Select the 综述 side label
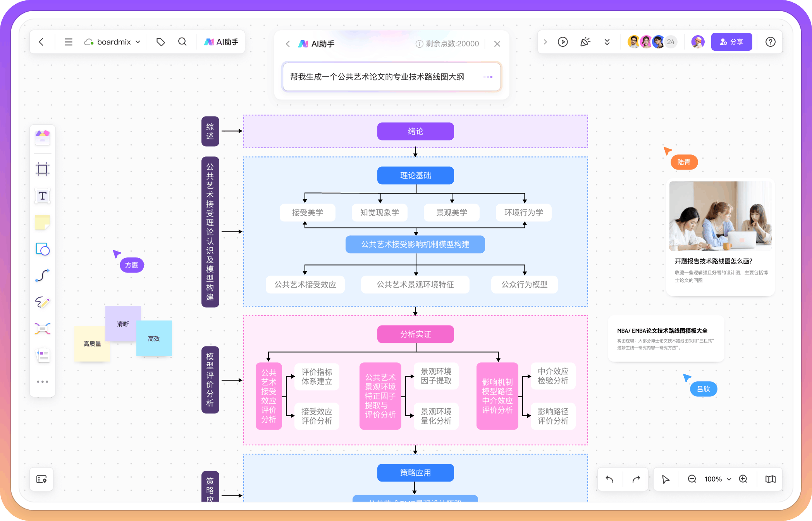This screenshot has width=812, height=521. [210, 131]
